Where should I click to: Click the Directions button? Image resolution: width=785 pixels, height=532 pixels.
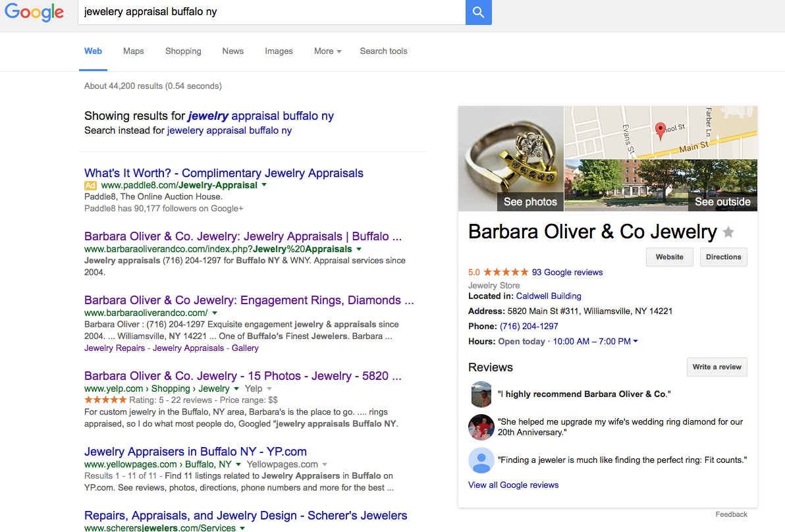pyautogui.click(x=723, y=257)
